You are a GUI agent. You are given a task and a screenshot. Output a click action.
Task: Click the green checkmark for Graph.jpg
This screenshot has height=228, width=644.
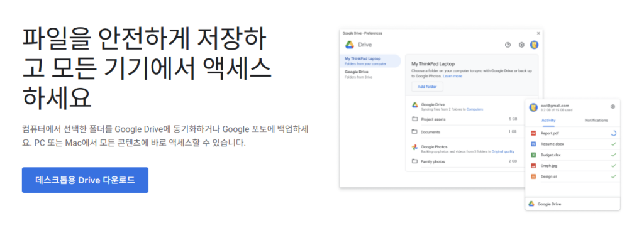point(614,166)
